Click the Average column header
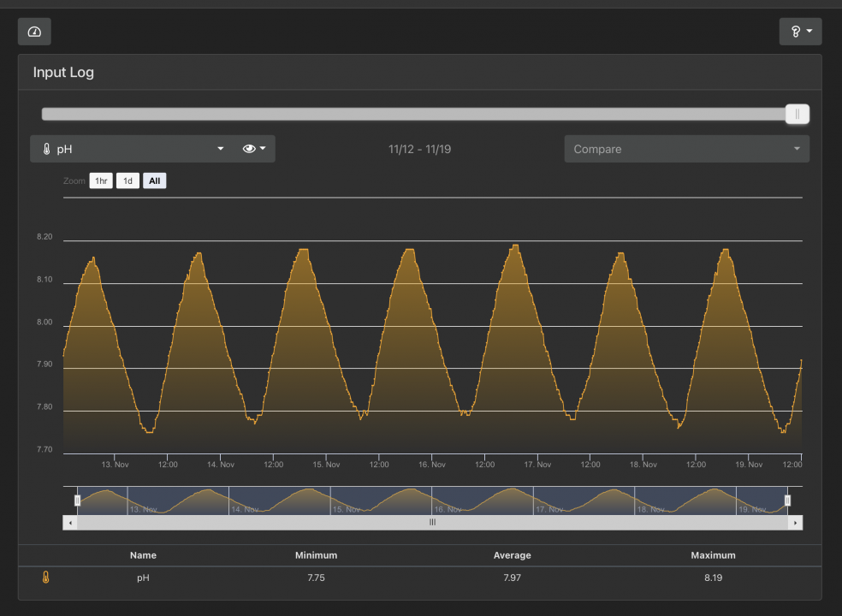The width and height of the screenshot is (842, 616). tap(512, 555)
